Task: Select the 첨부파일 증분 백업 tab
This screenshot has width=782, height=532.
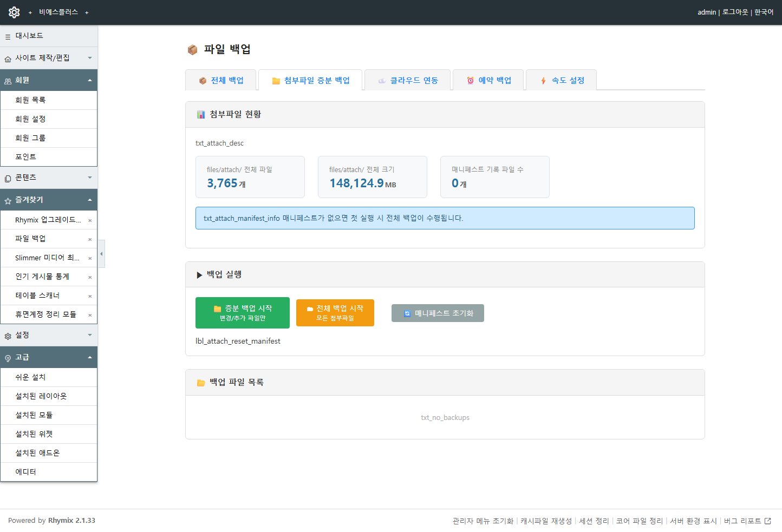Action: pos(310,80)
